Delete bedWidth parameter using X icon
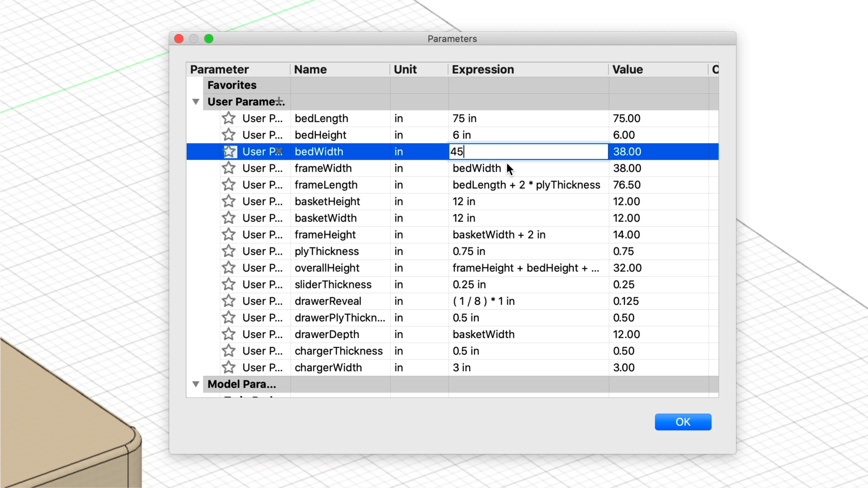 coord(279,151)
